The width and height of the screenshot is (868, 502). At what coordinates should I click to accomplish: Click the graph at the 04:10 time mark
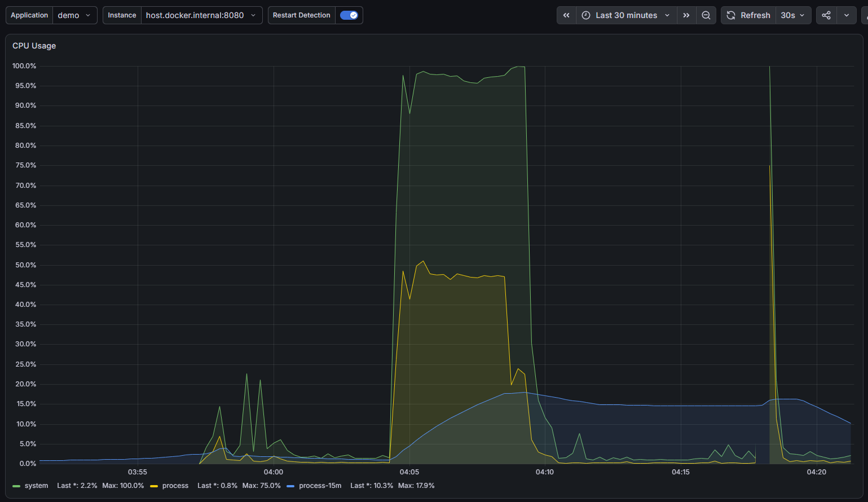pos(545,265)
